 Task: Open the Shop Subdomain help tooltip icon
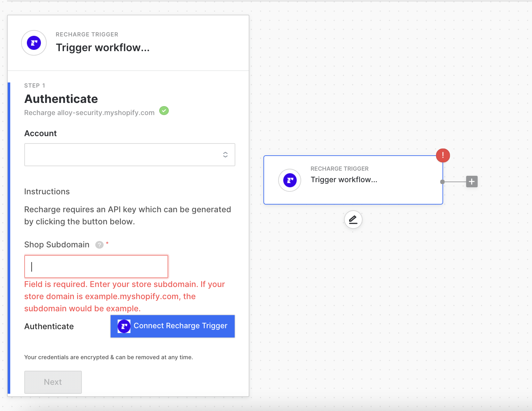point(99,245)
